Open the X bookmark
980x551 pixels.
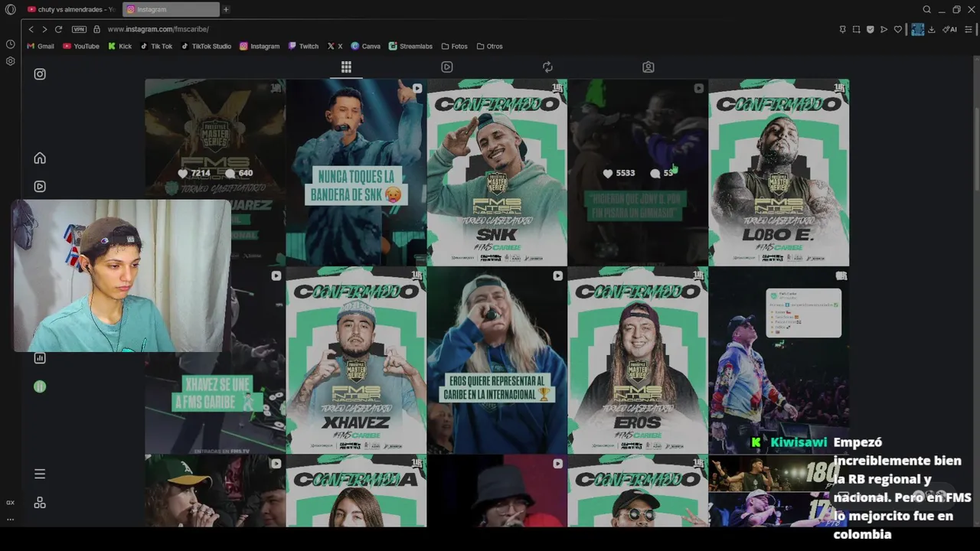click(x=335, y=46)
